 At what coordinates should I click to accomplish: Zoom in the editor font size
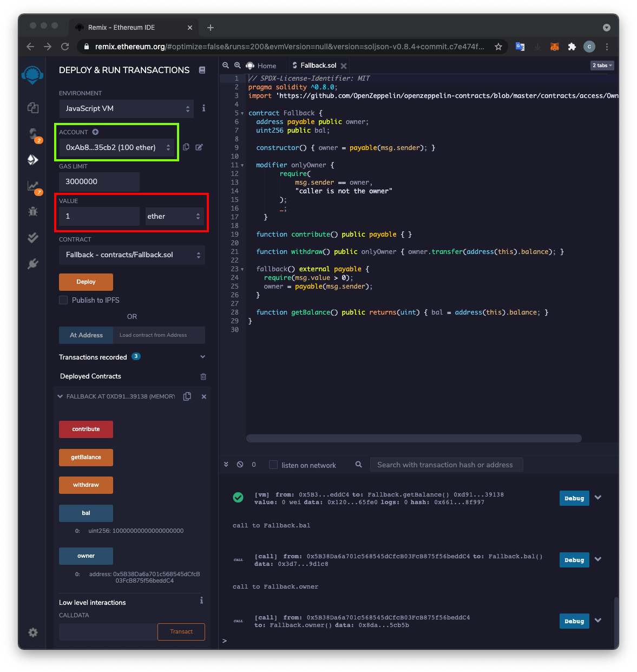point(237,66)
